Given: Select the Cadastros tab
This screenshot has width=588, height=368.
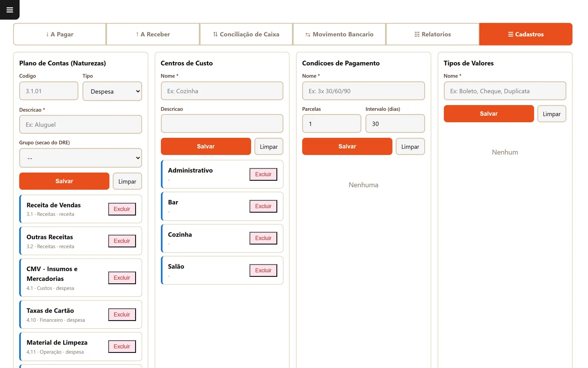Looking at the screenshot, I should coord(526,34).
